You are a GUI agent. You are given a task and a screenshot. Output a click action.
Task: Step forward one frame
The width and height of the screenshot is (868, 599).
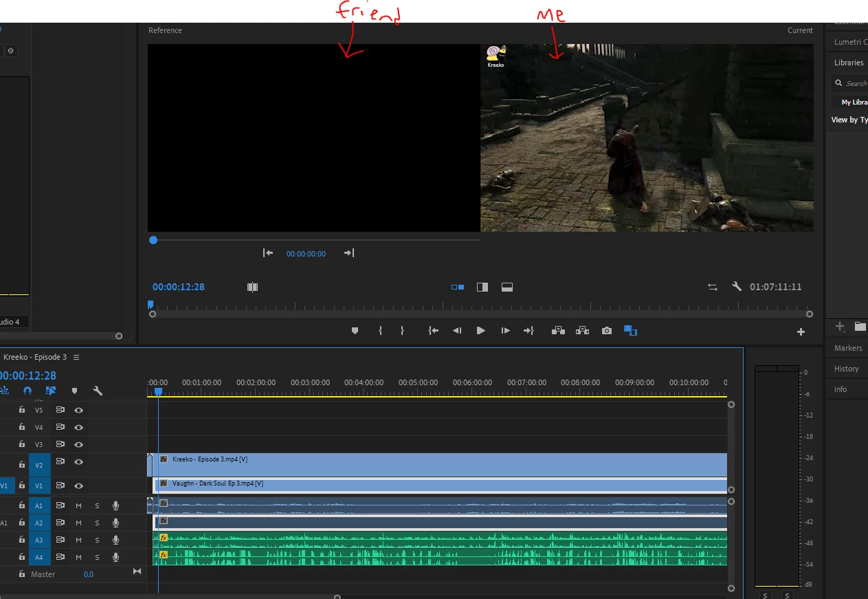point(505,331)
